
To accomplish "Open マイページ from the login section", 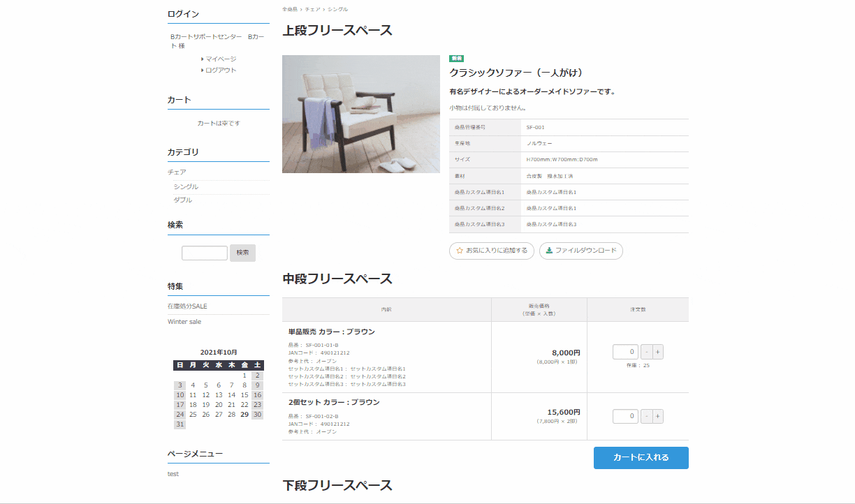I will [x=221, y=59].
